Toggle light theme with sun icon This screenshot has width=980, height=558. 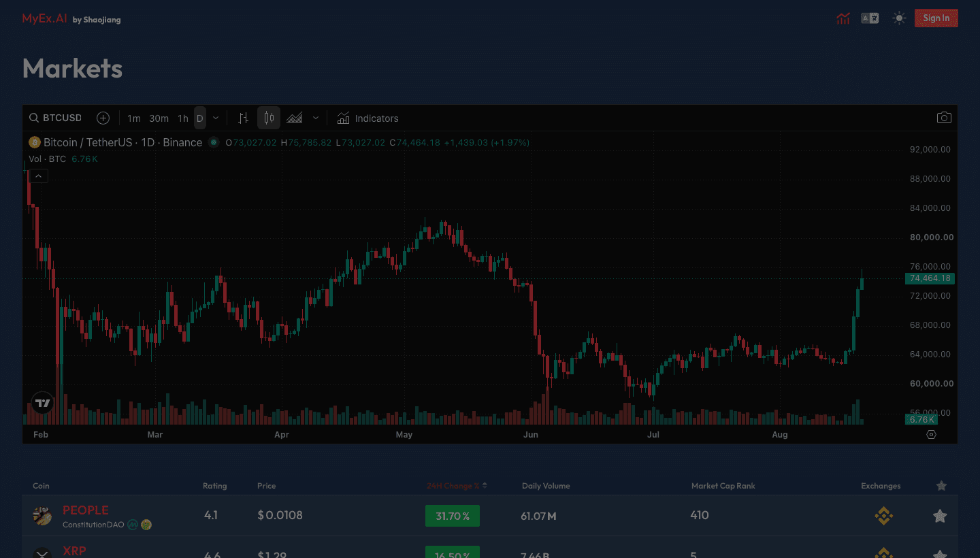pyautogui.click(x=900, y=18)
